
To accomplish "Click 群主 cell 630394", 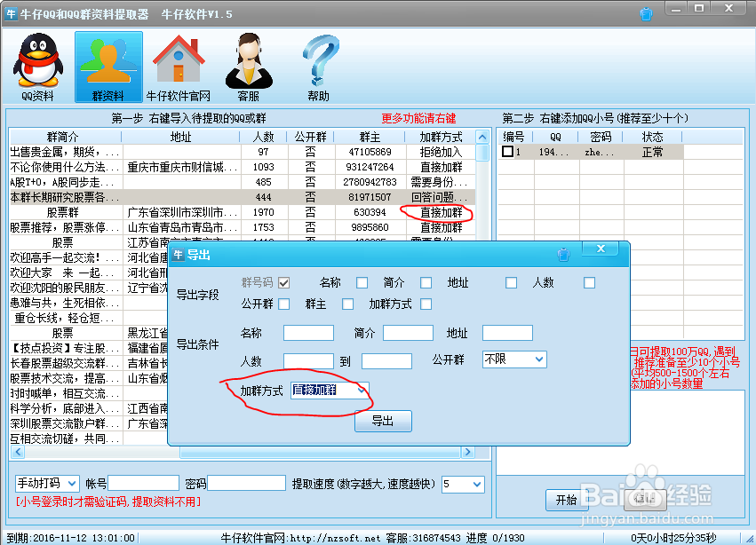I will 370,212.
